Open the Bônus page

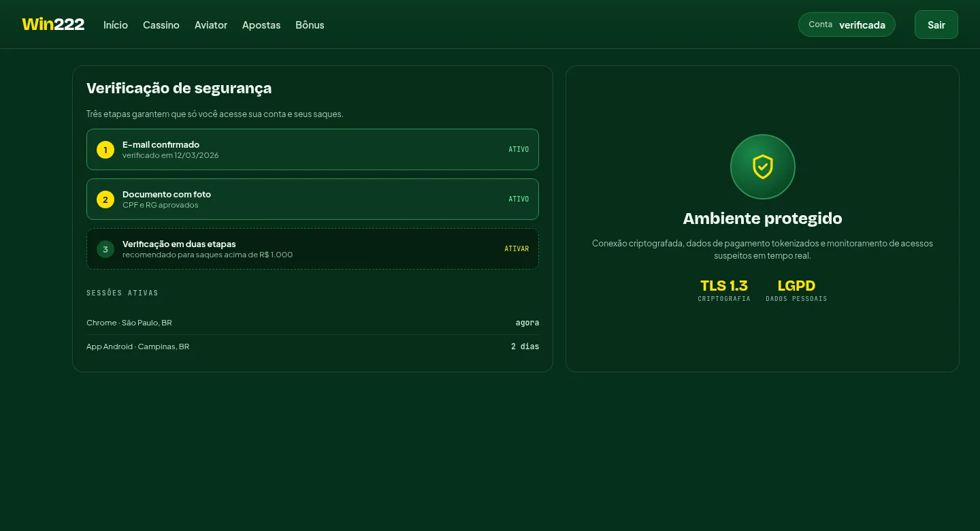click(310, 25)
